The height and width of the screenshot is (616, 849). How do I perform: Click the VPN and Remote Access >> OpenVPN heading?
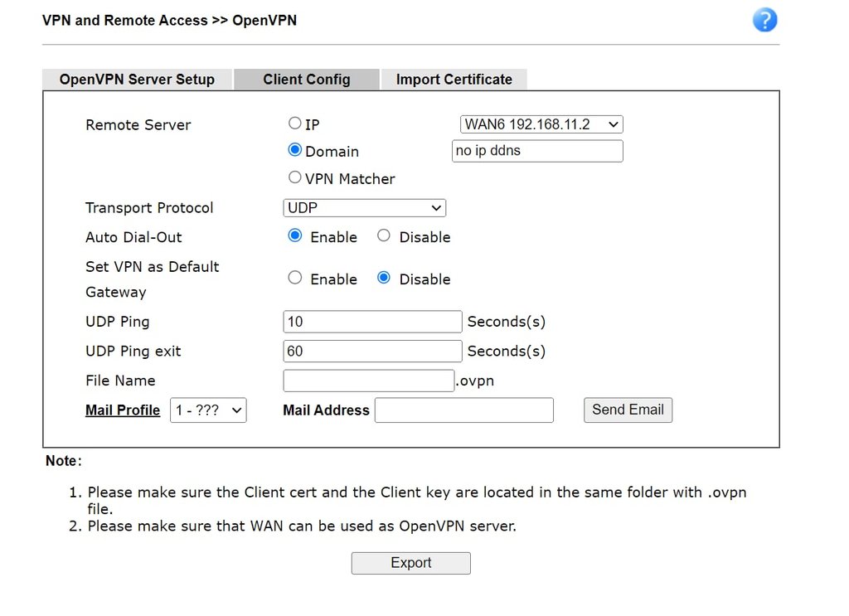point(169,21)
